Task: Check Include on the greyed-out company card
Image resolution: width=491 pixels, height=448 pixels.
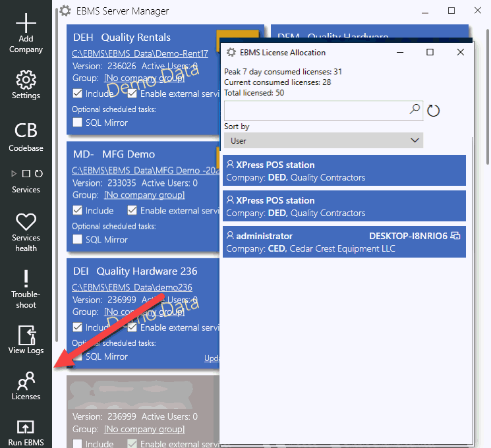Action: pyautogui.click(x=77, y=443)
